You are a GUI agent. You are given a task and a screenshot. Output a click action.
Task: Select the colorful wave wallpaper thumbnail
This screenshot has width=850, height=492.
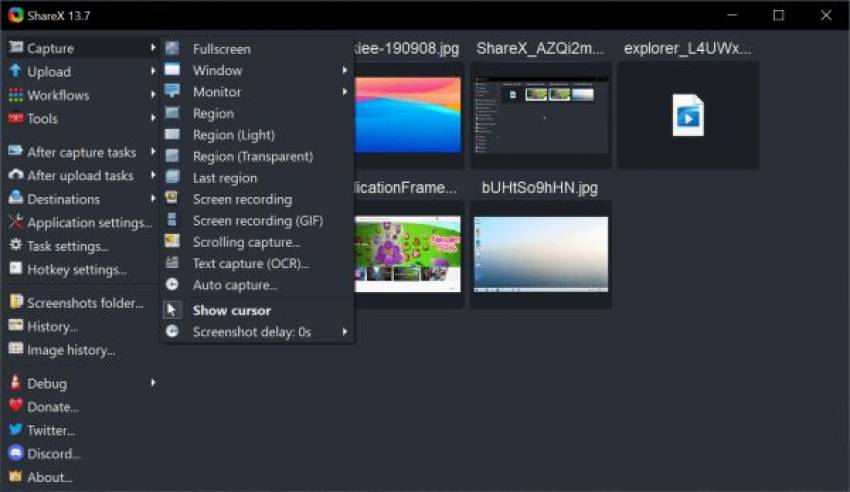point(408,115)
